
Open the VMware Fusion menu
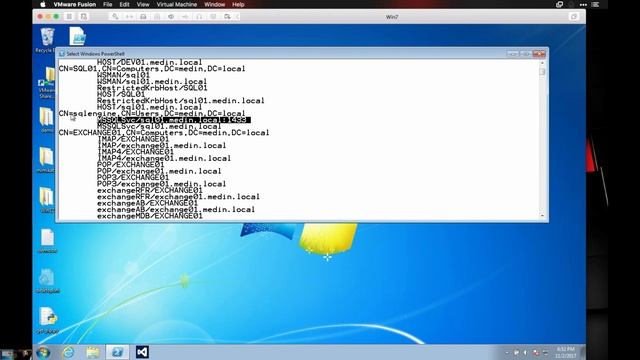tap(75, 4)
